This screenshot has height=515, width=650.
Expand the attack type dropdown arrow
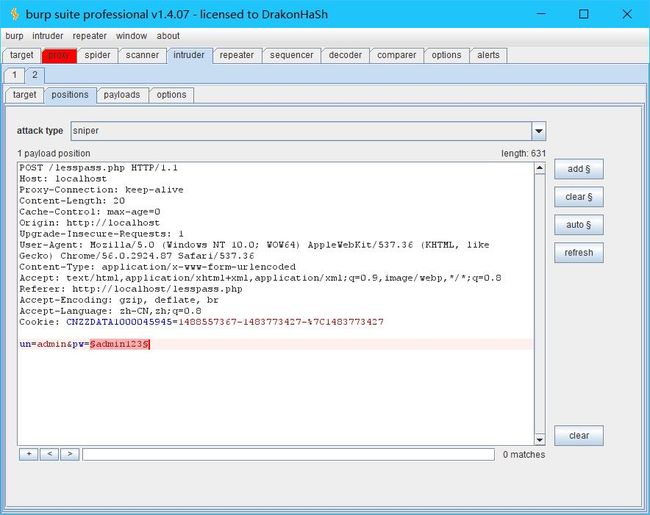539,131
